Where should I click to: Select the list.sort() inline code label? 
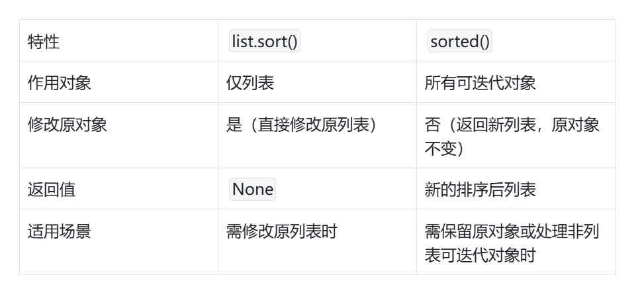pyautogui.click(x=265, y=42)
